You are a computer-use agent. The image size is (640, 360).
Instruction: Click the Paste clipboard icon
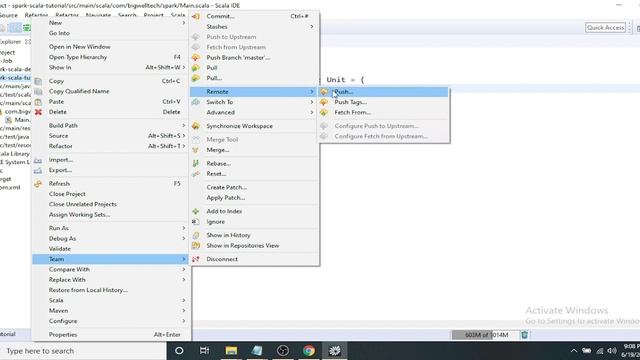[38, 102]
